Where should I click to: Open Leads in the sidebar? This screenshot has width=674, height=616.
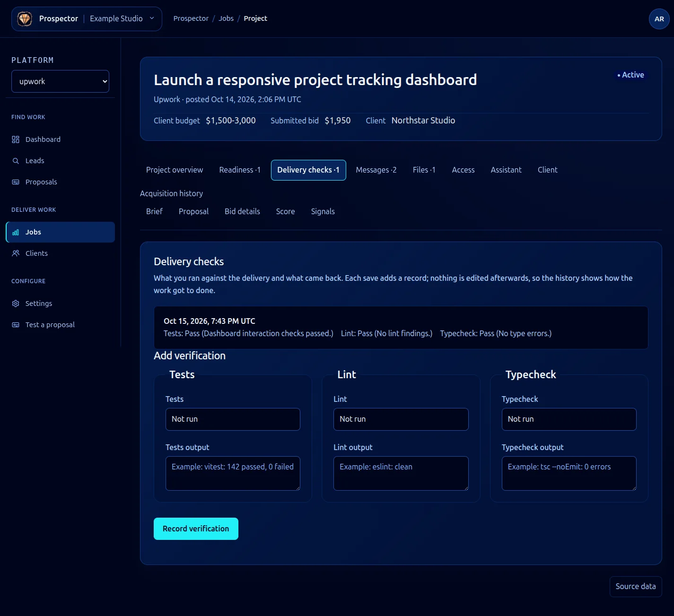point(60,161)
